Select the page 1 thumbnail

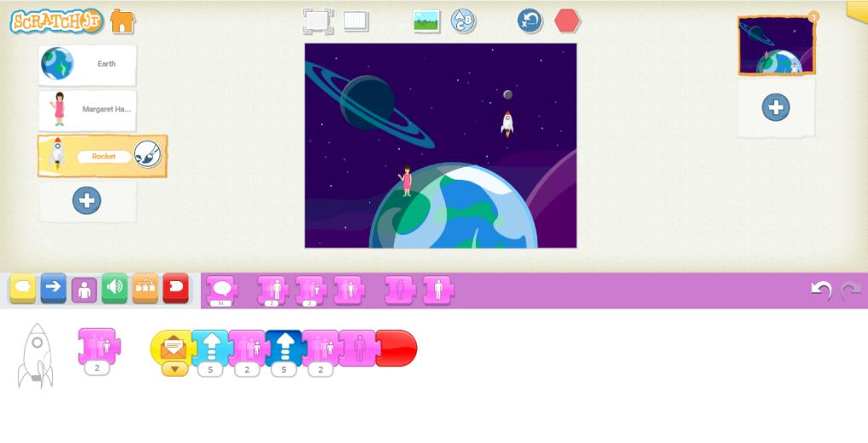(776, 45)
